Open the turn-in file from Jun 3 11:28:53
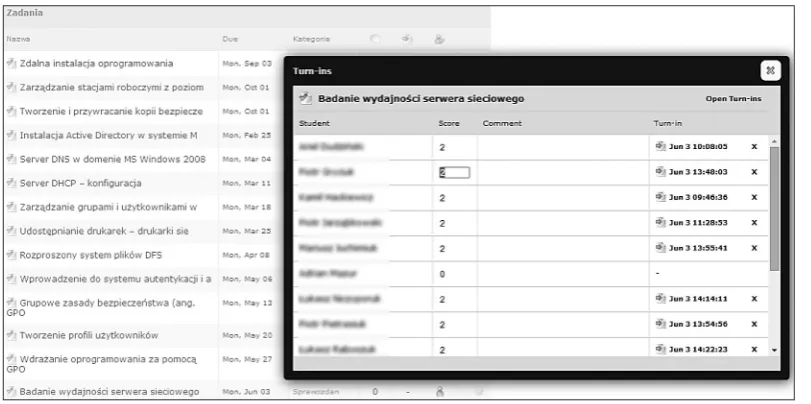 point(660,222)
